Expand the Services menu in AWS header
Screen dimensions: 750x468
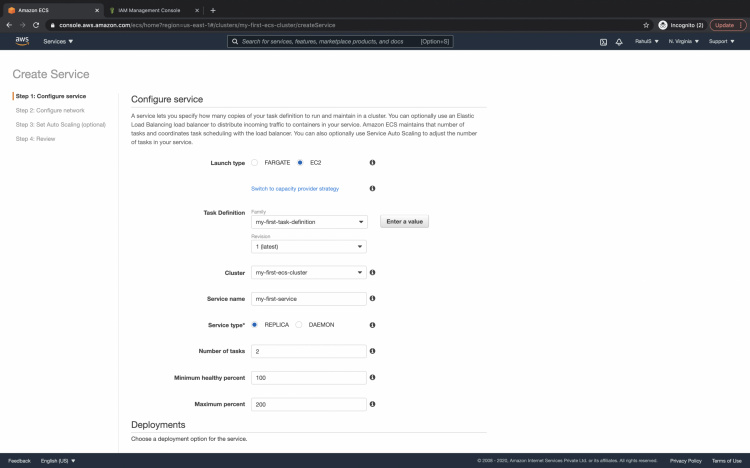click(x=58, y=42)
